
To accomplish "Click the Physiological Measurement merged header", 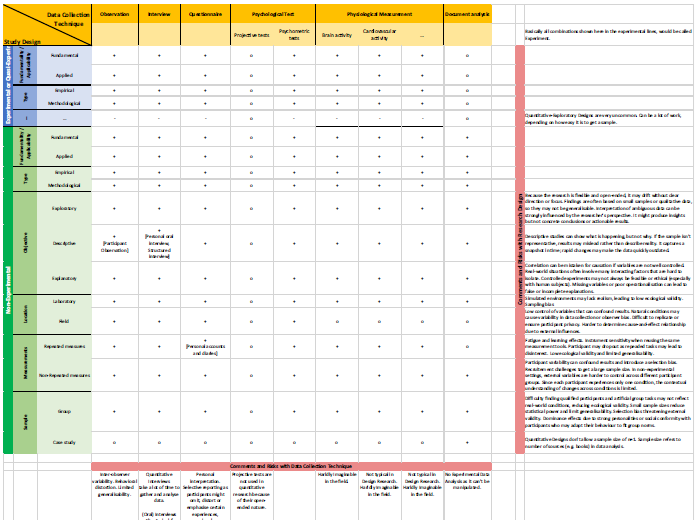I will [379, 14].
